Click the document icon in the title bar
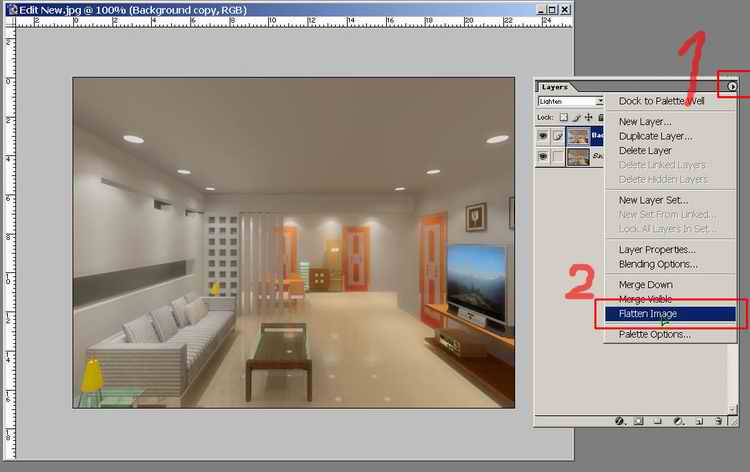750x472 pixels. tap(12, 10)
